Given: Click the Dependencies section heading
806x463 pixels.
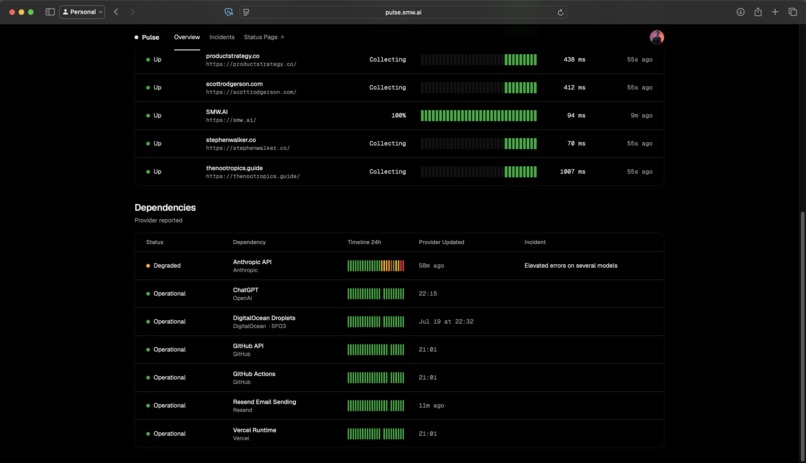Looking at the screenshot, I should point(165,208).
